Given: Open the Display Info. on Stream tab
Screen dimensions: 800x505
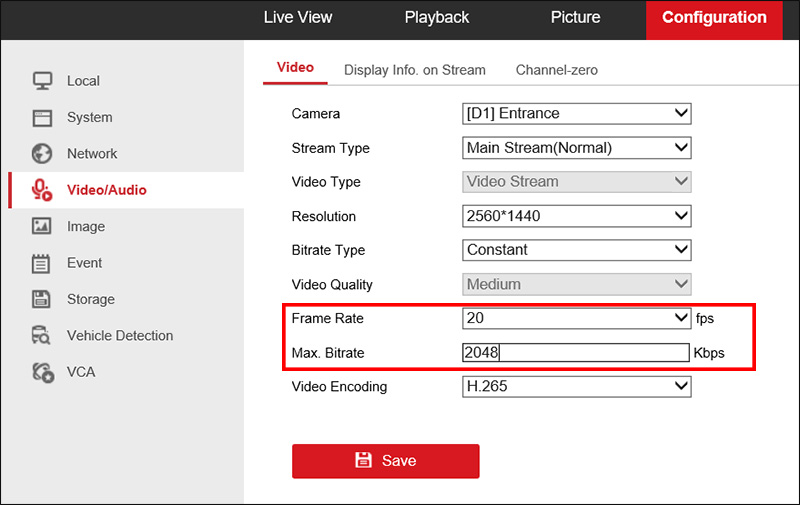Looking at the screenshot, I should (x=415, y=70).
